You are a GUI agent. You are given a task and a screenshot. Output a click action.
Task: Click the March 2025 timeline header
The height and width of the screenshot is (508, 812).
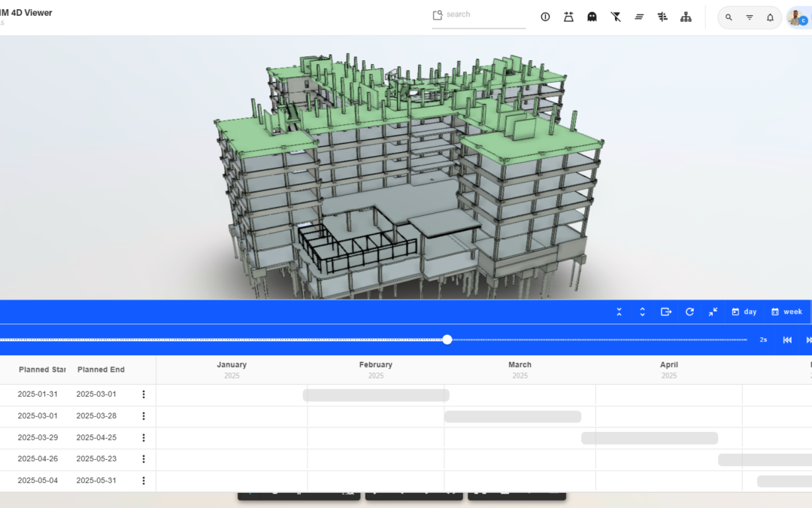click(x=520, y=370)
